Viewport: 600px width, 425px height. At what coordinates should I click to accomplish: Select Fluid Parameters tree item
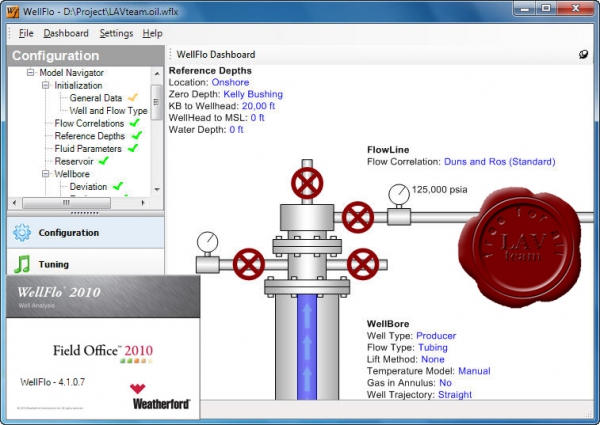coord(88,148)
